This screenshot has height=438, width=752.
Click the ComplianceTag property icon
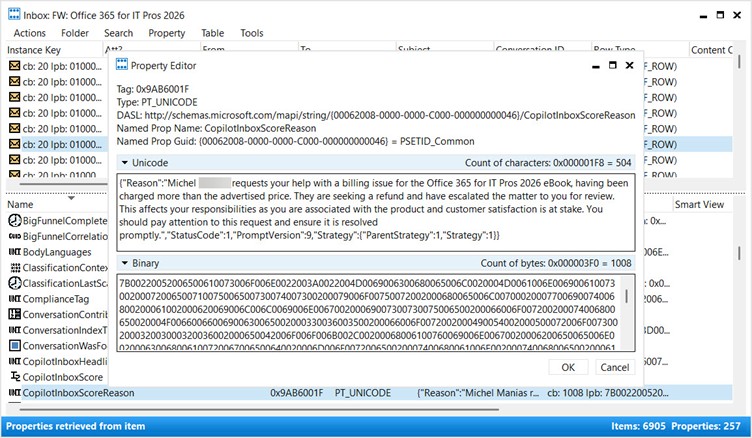click(15, 299)
